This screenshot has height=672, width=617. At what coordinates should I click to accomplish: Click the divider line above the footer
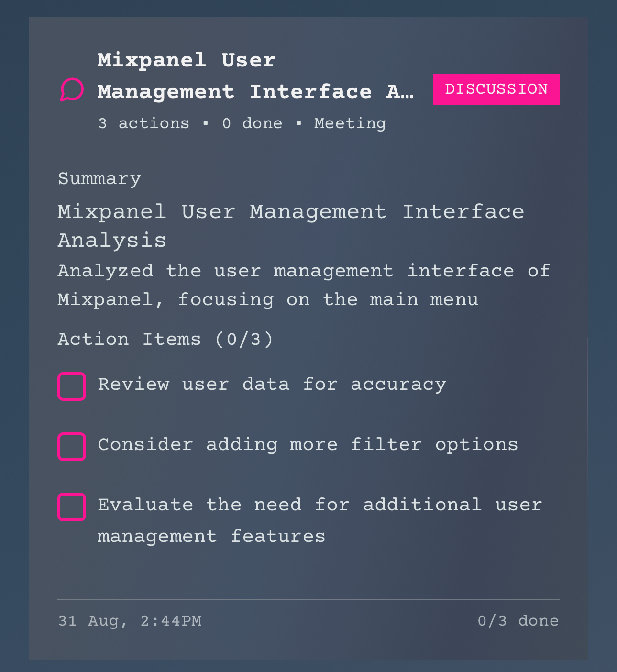308,599
